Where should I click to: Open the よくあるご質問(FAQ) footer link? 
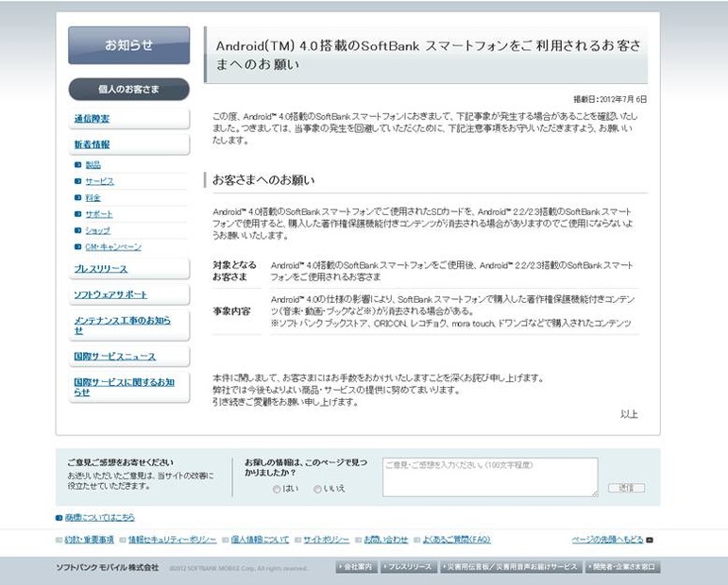pyautogui.click(x=456, y=540)
